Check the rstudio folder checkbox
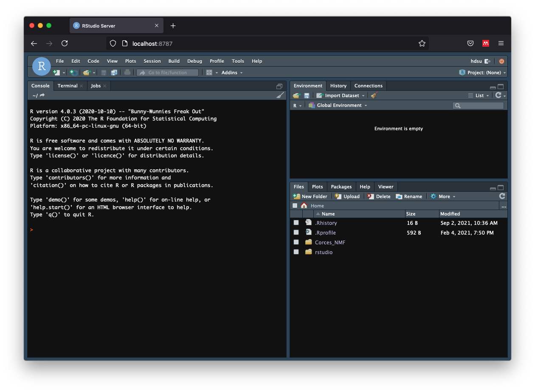The width and height of the screenshot is (535, 392). (x=296, y=252)
